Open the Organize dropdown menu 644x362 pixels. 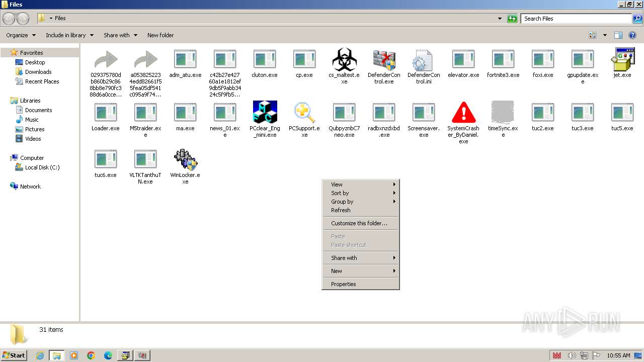[x=21, y=35]
